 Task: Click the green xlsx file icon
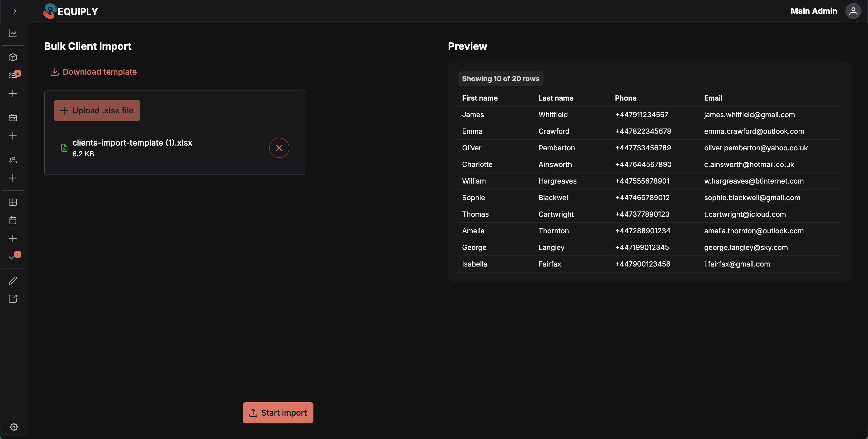pos(64,148)
